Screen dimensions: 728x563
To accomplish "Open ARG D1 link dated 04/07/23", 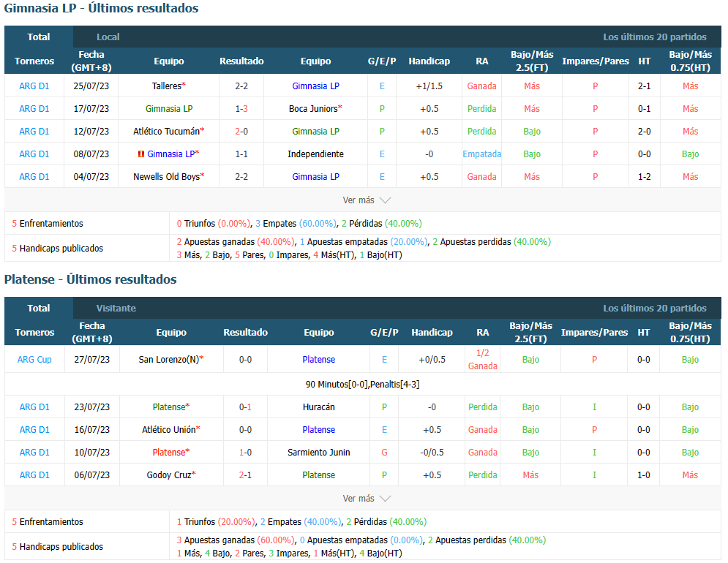I will click(x=34, y=177).
